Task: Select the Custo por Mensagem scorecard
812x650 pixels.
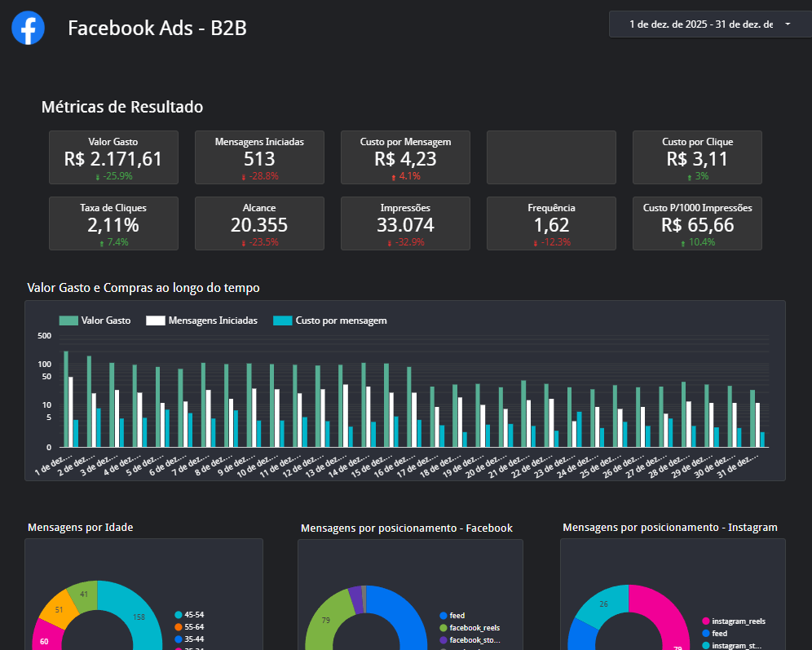Action: (x=405, y=157)
